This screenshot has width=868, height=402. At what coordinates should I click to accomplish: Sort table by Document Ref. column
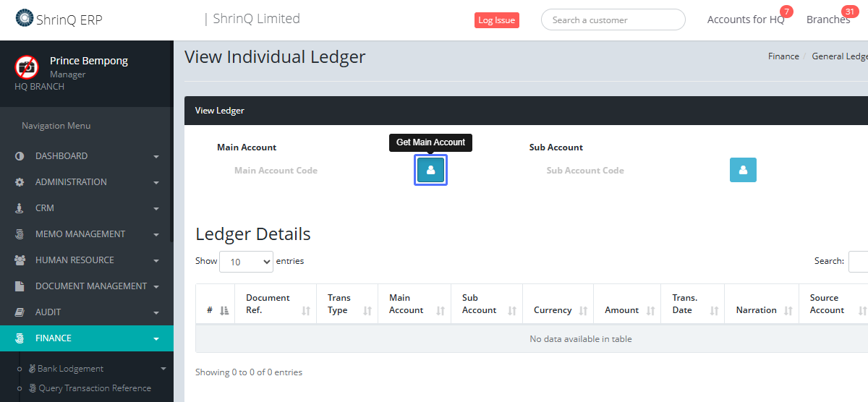click(275, 304)
